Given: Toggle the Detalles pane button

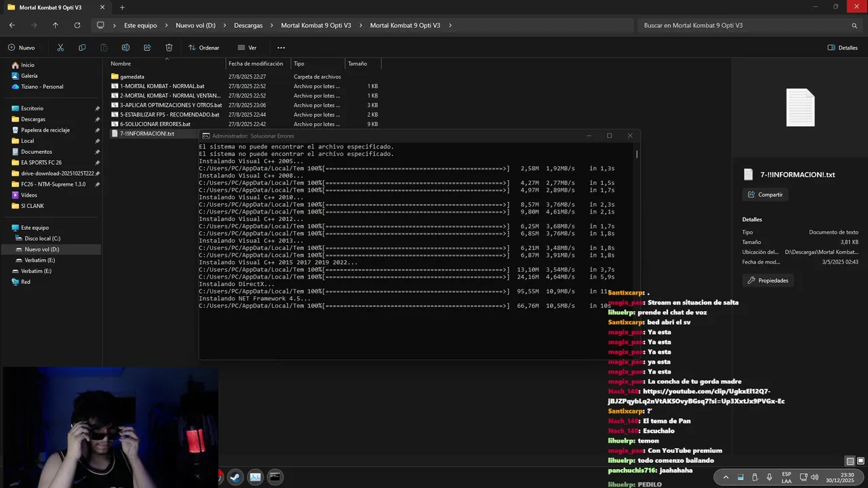Looking at the screenshot, I should tap(843, 47).
